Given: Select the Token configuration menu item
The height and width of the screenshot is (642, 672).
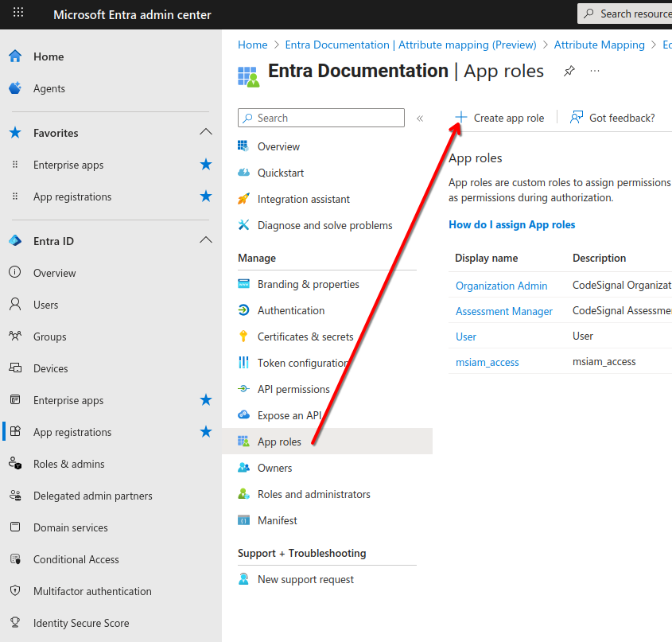Looking at the screenshot, I should click(x=302, y=363).
